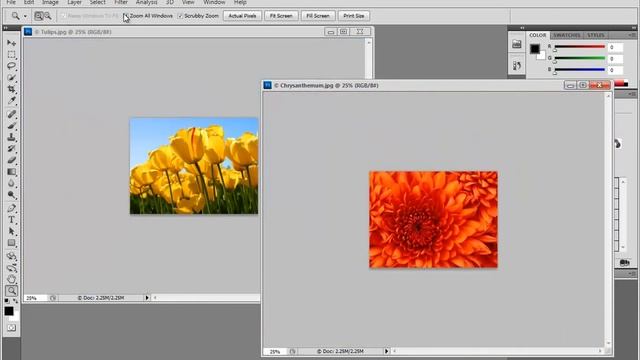Click the R red color slider
The width and height of the screenshot is (640, 360).
[580, 47]
